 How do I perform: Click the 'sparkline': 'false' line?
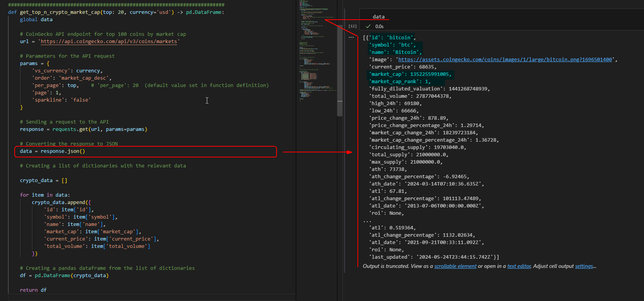[61, 100]
